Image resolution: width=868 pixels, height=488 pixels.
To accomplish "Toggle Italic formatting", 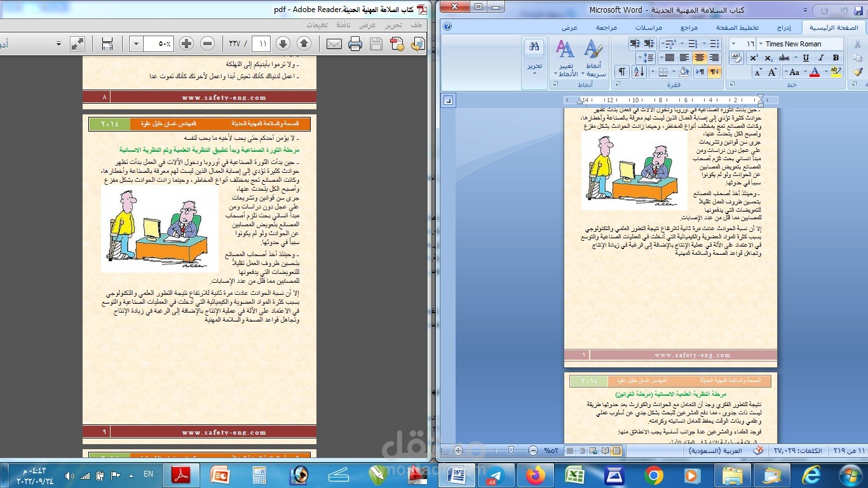I will pyautogui.click(x=821, y=58).
